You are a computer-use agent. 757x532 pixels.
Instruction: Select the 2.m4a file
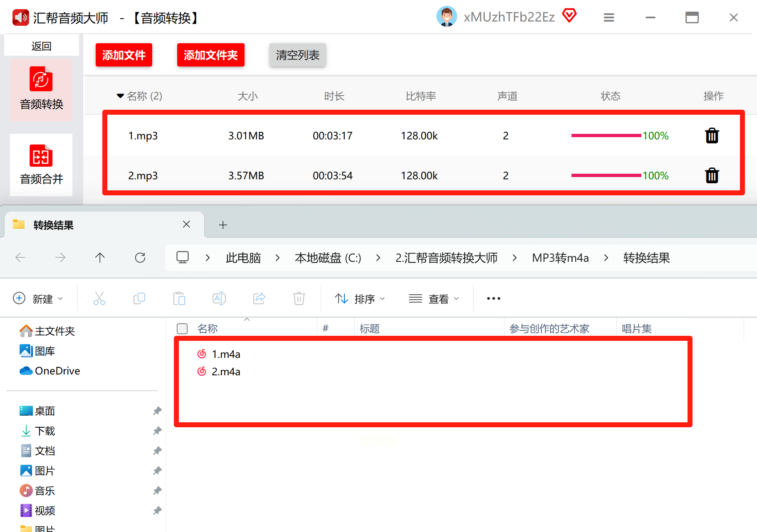219,372
